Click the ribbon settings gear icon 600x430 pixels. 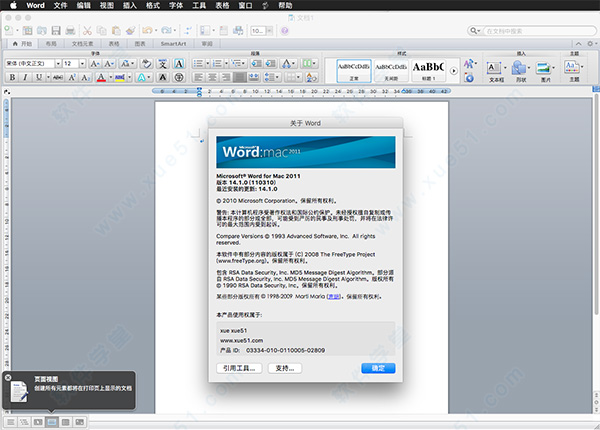point(590,44)
